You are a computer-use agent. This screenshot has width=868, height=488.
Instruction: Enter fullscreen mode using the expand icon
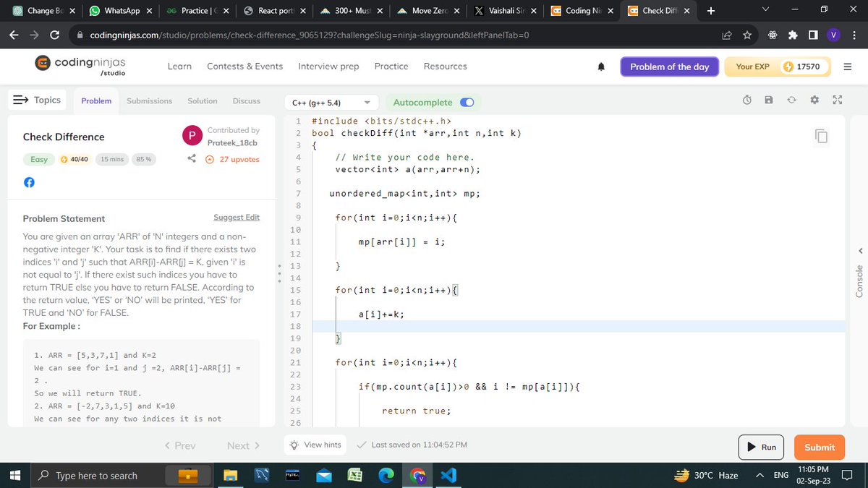coord(838,100)
